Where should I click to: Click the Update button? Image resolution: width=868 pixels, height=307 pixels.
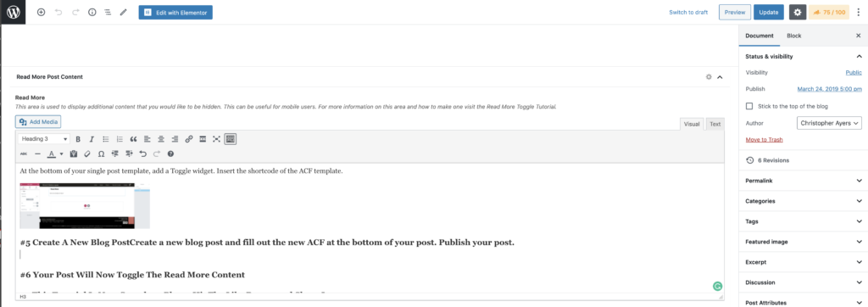click(x=768, y=12)
